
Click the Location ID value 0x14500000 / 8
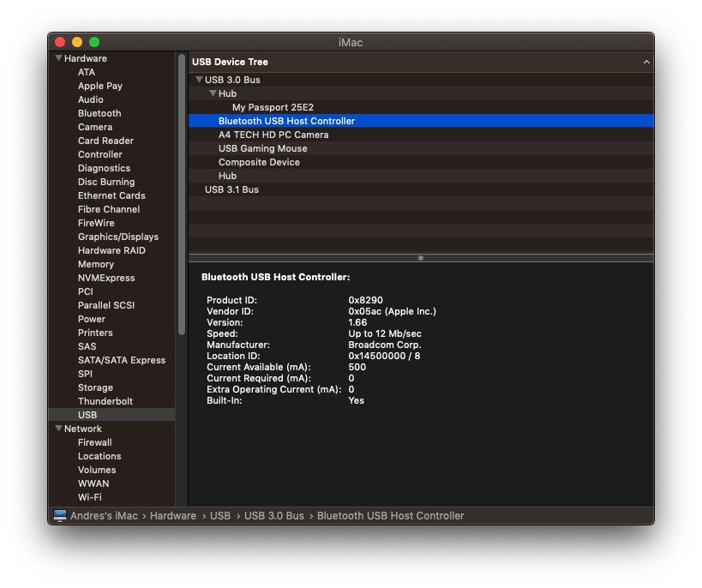384,356
